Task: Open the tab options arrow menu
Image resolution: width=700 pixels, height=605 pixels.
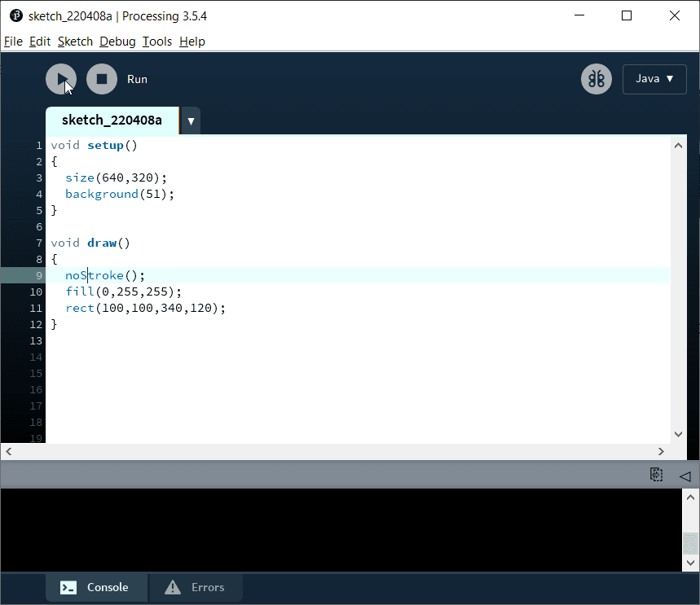Action: [191, 121]
